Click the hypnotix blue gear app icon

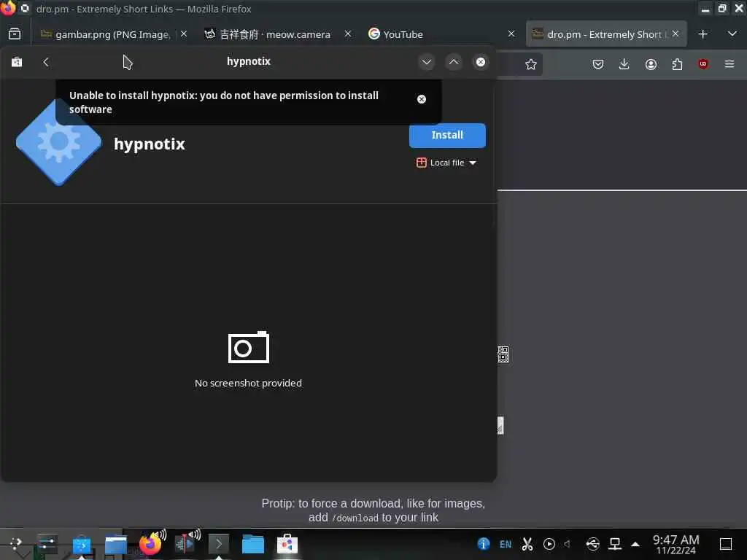pyautogui.click(x=58, y=142)
